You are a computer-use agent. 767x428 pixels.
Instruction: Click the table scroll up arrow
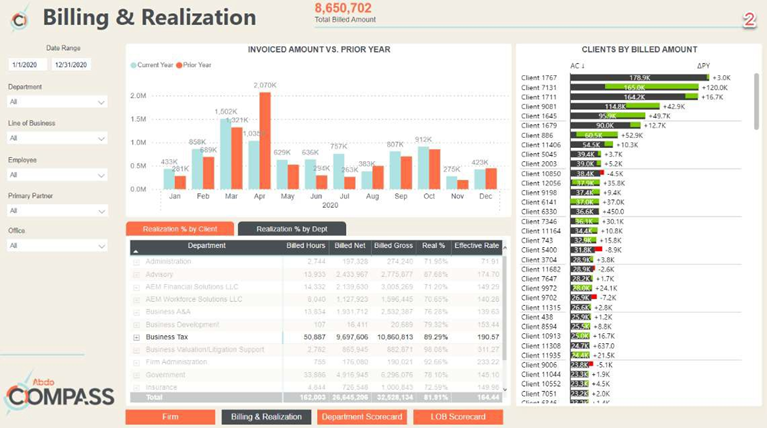[506, 245]
